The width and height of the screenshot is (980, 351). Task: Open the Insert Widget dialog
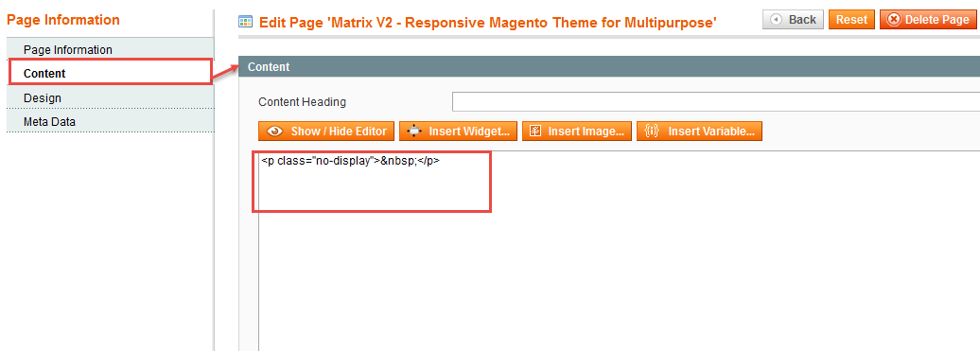[x=458, y=132]
